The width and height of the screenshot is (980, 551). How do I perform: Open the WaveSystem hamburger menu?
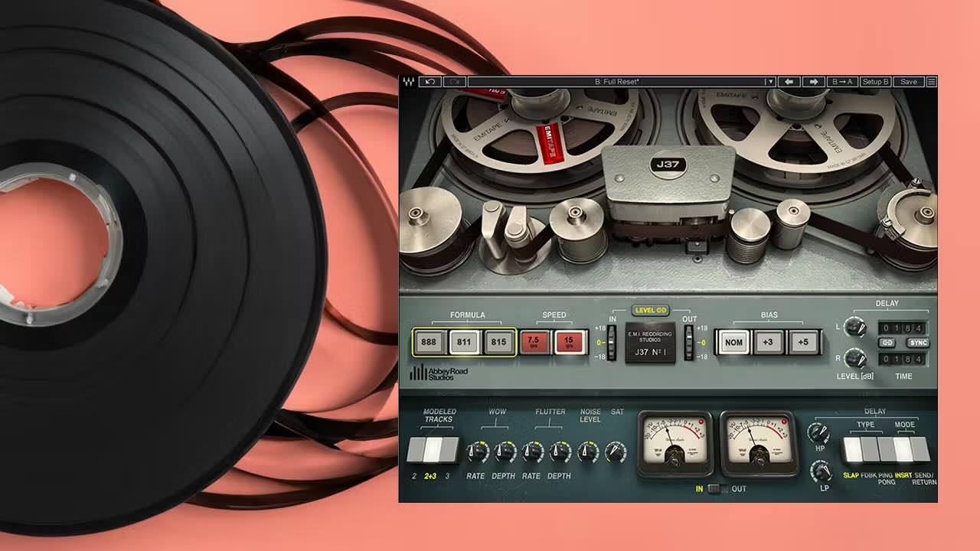point(931,81)
